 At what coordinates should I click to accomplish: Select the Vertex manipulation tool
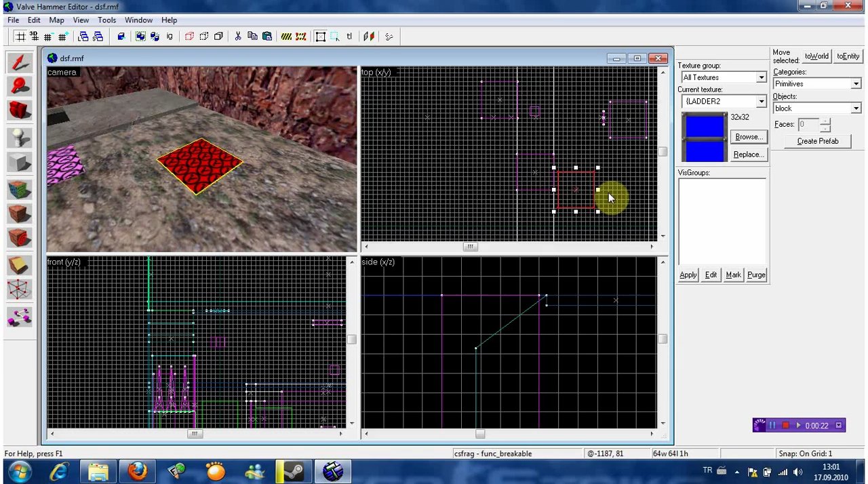20,290
